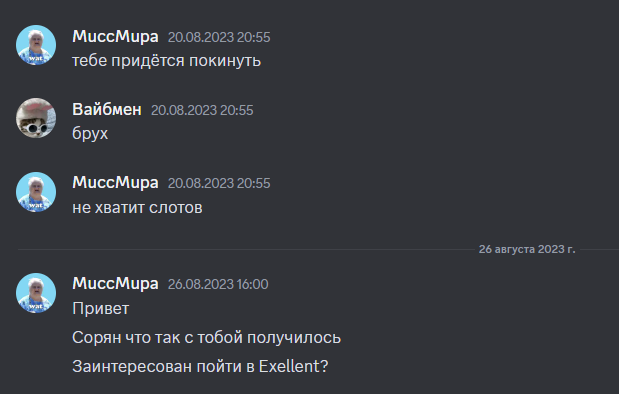
Task: Open Вайбмен's cat-with-sunglasses avatar
Action: pos(36,118)
